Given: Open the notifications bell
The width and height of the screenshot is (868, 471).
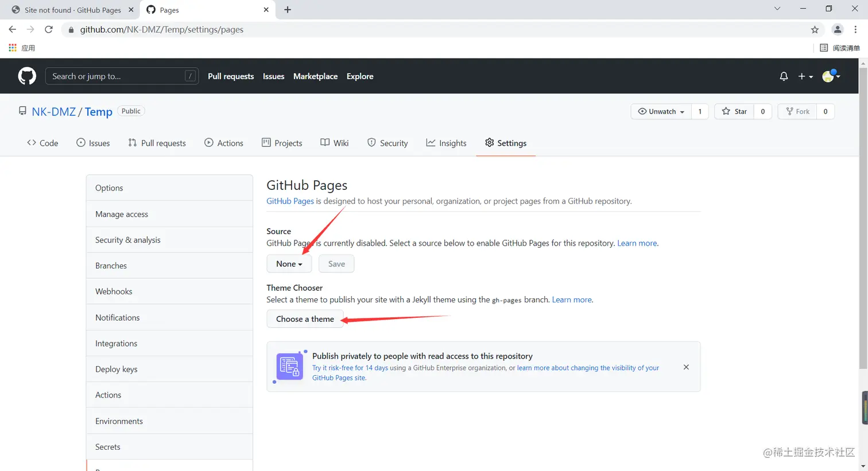Looking at the screenshot, I should (784, 76).
